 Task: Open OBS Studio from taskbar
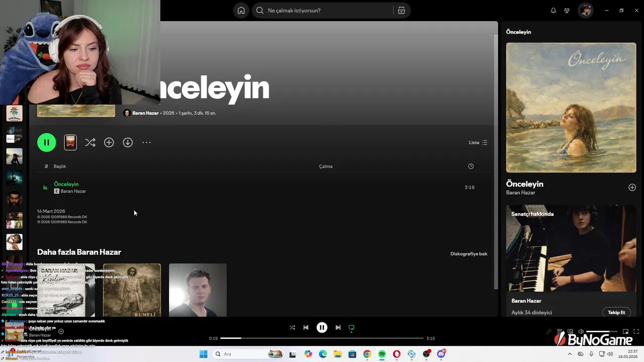tap(427, 354)
